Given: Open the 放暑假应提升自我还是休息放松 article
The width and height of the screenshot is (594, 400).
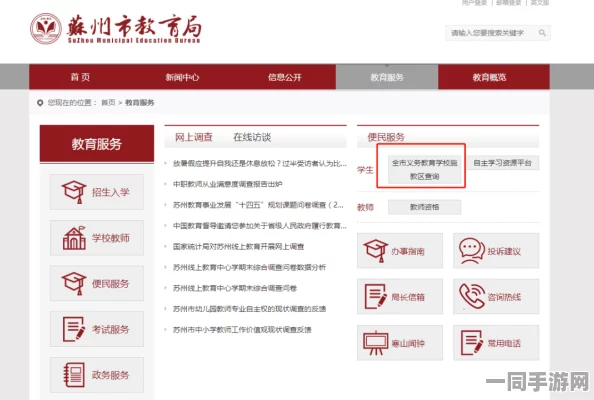Looking at the screenshot, I should click(x=259, y=164).
